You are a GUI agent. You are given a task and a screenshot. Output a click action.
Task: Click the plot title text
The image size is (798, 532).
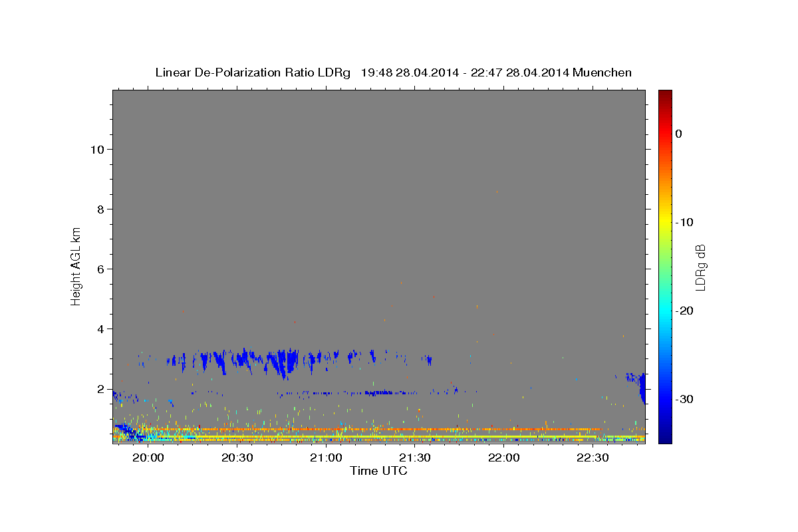[393, 72]
